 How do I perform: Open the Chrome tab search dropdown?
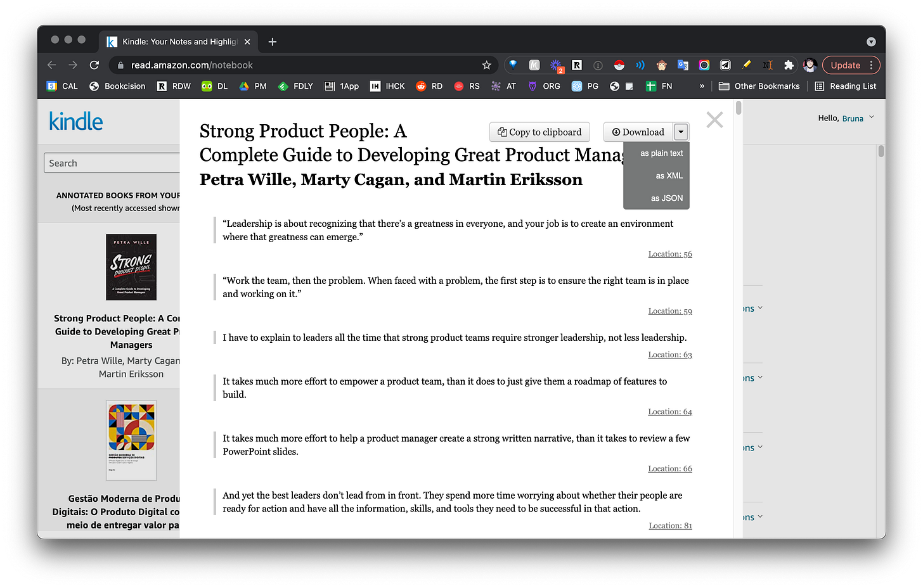(871, 42)
